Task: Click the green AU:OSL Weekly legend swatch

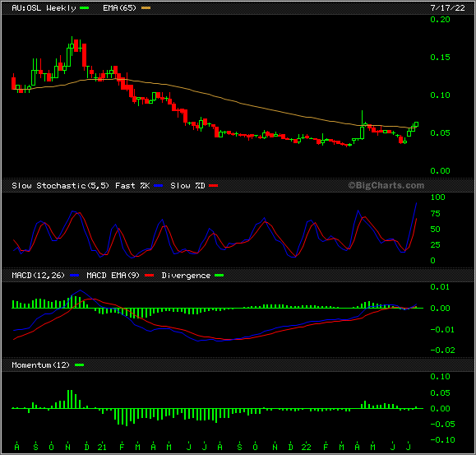Action: coord(84,8)
